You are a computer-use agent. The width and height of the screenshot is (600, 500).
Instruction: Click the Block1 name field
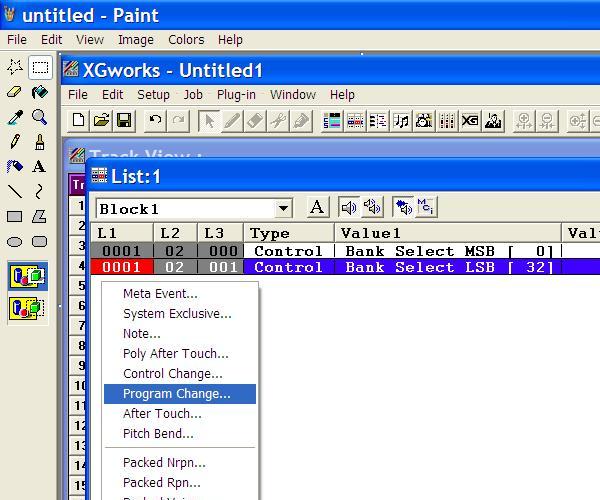(186, 209)
